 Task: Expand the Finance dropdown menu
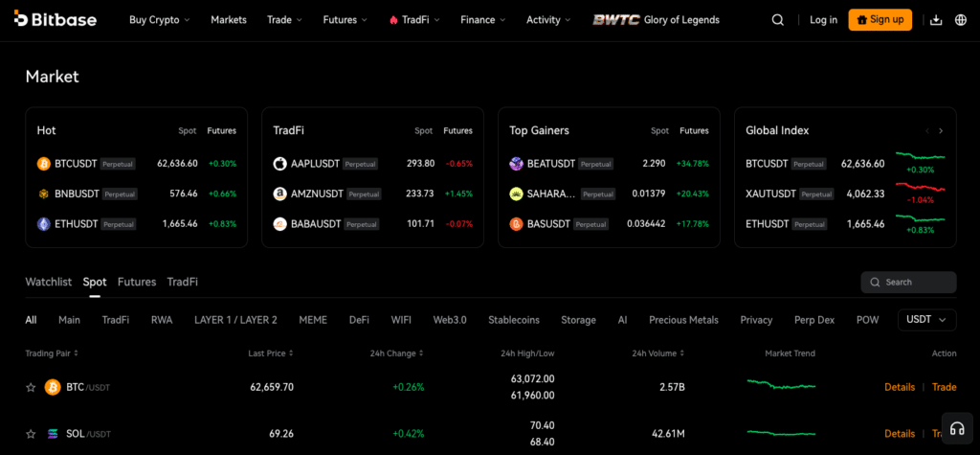[x=483, y=20]
